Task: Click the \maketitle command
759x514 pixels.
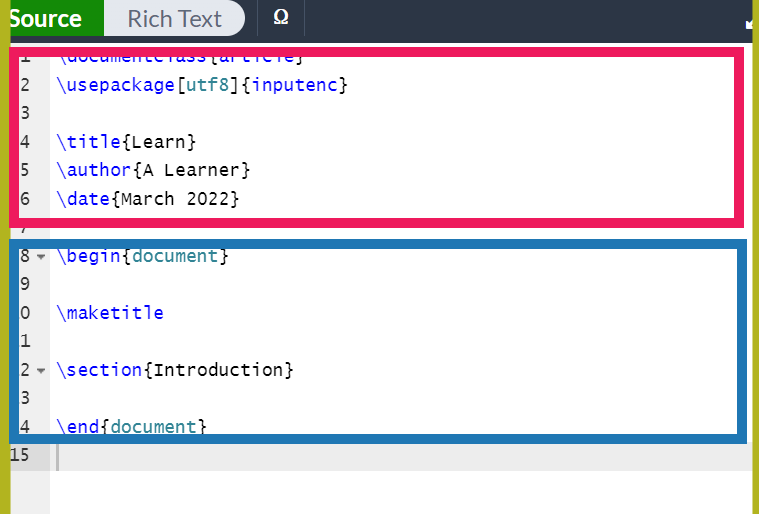Action: coord(110,313)
